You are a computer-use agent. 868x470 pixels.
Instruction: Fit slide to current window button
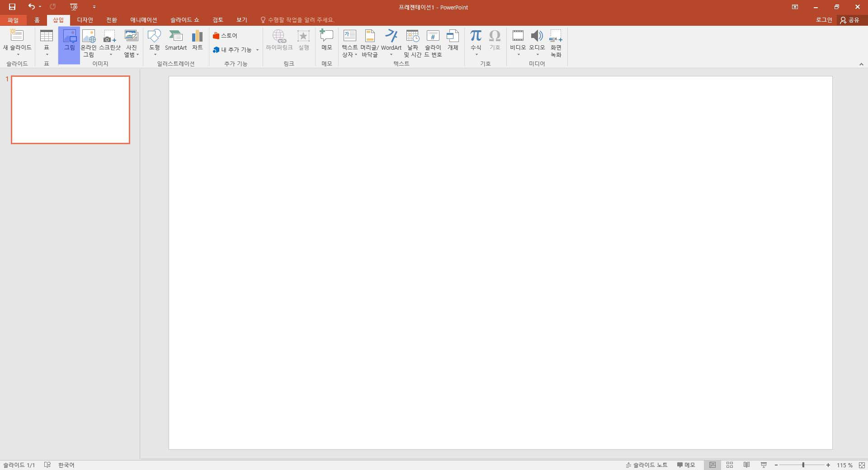(x=862, y=465)
